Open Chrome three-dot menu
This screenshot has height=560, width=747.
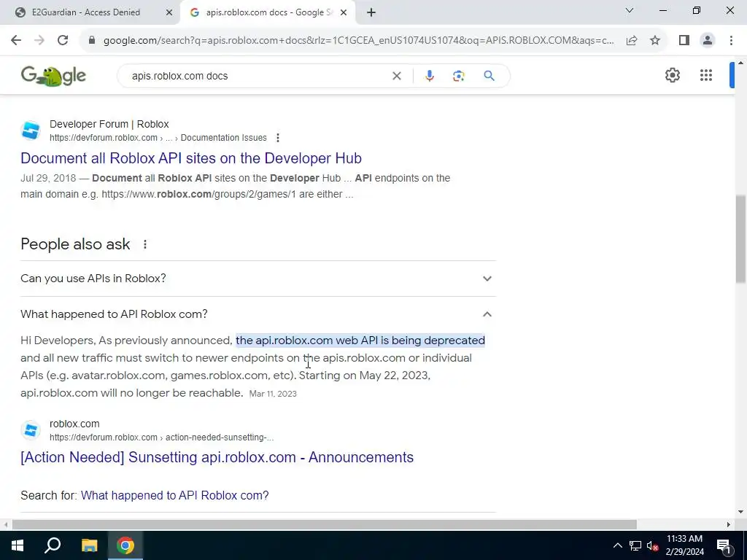click(731, 41)
